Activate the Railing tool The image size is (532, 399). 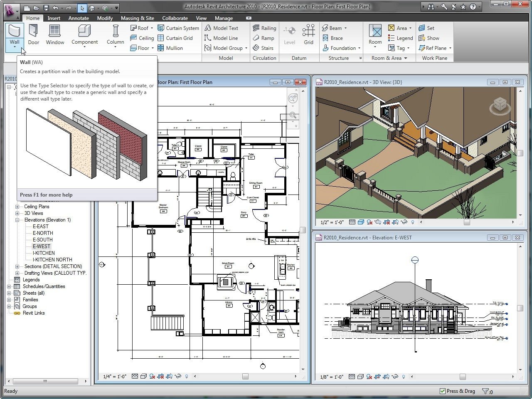coord(264,28)
